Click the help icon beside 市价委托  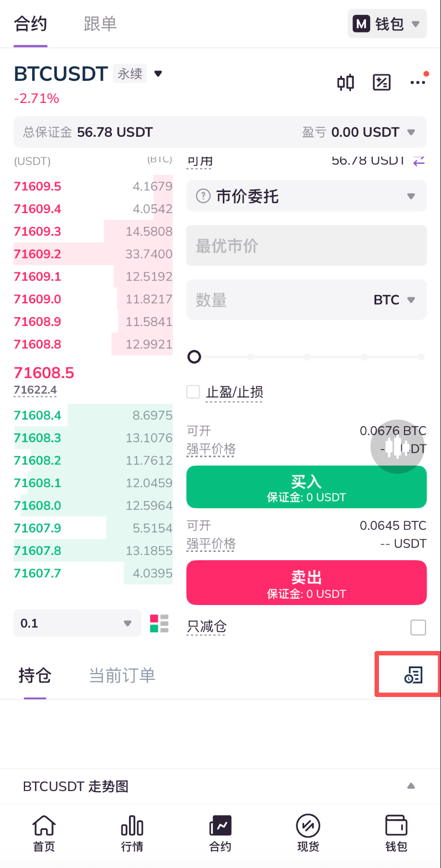coord(204,196)
